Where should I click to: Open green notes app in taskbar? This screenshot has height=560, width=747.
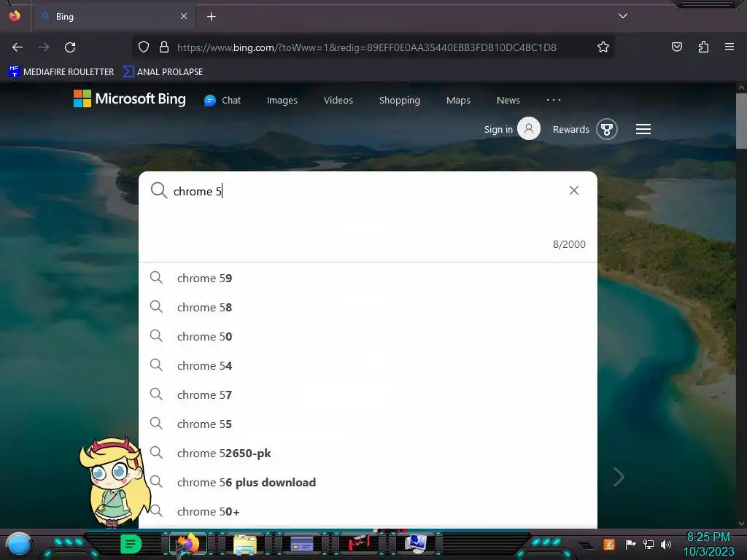pyautogui.click(x=131, y=544)
